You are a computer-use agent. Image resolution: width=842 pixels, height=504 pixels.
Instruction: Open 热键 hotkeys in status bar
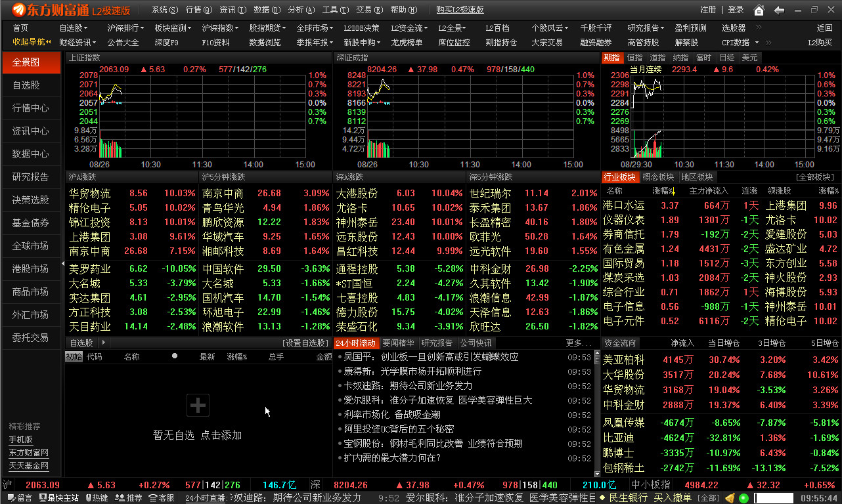[x=96, y=498]
